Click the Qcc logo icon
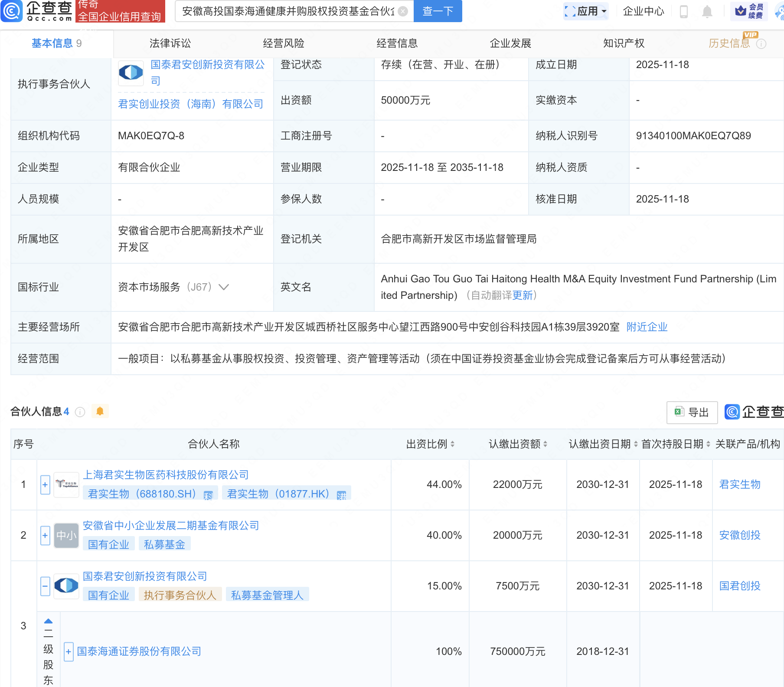The height and width of the screenshot is (687, 784). point(12,11)
